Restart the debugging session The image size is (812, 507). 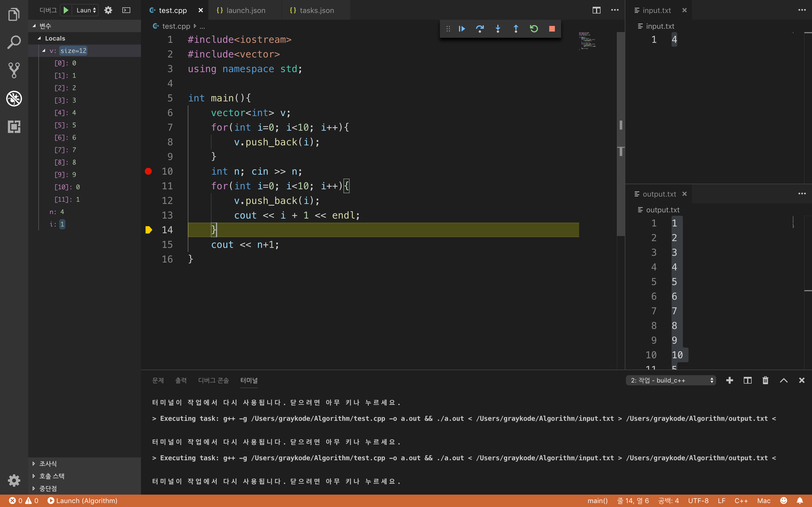534,29
